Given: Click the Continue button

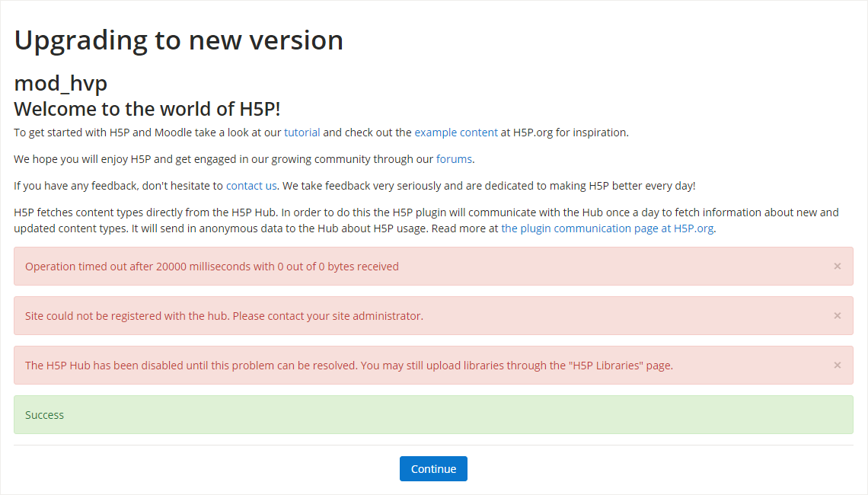Looking at the screenshot, I should [x=433, y=468].
